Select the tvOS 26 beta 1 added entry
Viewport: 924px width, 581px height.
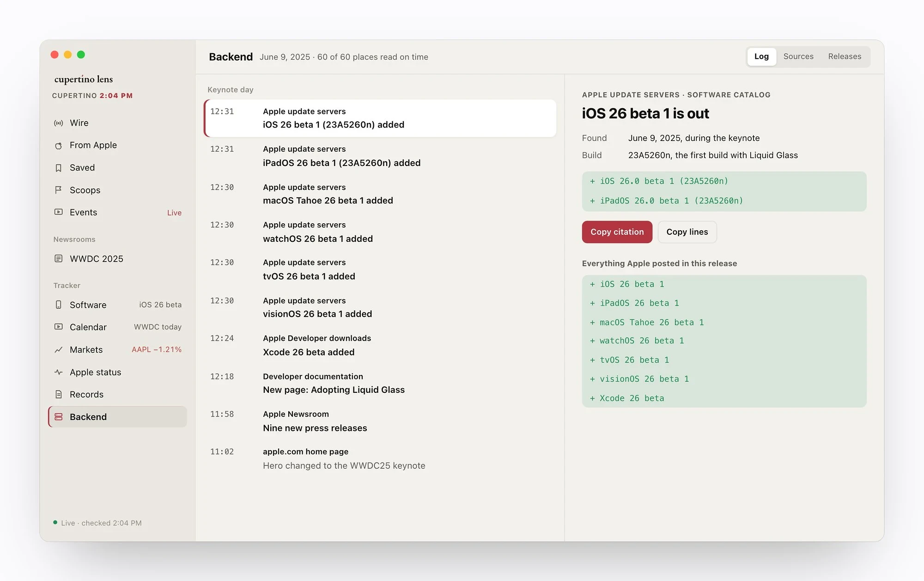pos(380,269)
